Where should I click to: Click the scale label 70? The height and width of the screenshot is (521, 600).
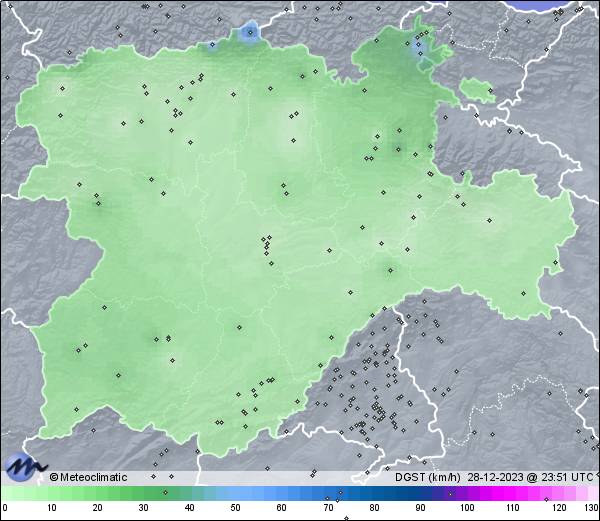(328, 508)
